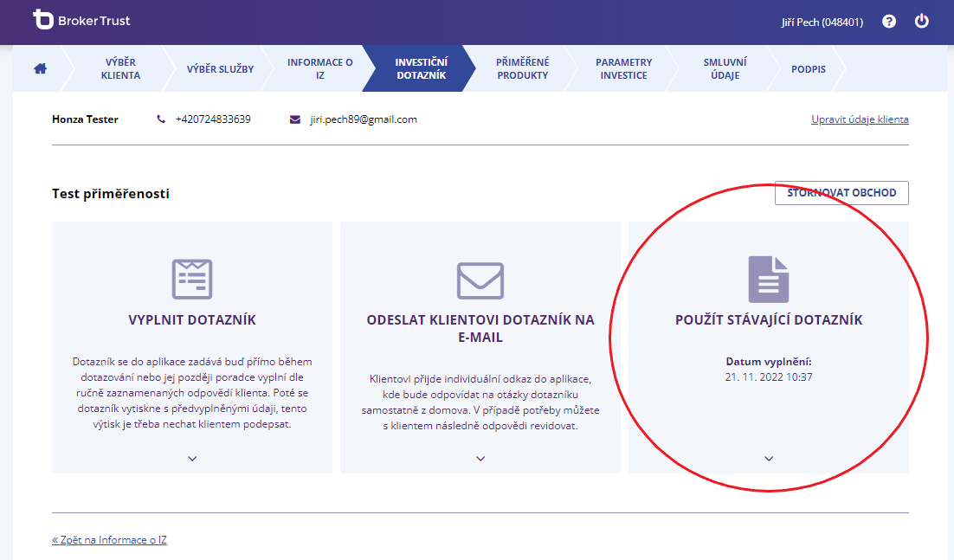The image size is (954, 560).
Task: Click the user name Jiří Pech (048401)
Action: [822, 22]
